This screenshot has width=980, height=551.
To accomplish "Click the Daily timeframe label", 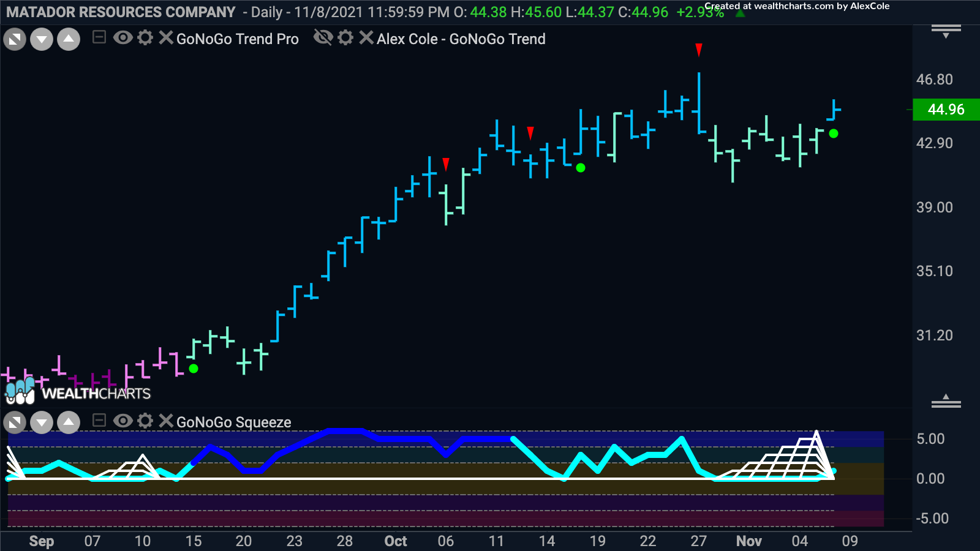I will pos(267,12).
